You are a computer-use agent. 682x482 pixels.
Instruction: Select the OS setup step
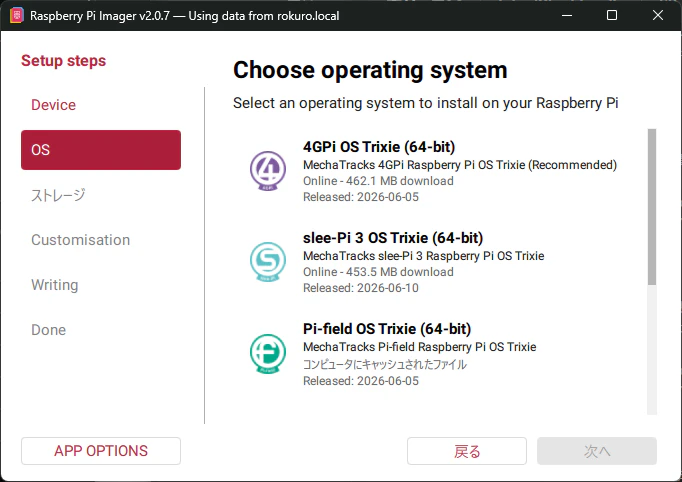[x=101, y=150]
